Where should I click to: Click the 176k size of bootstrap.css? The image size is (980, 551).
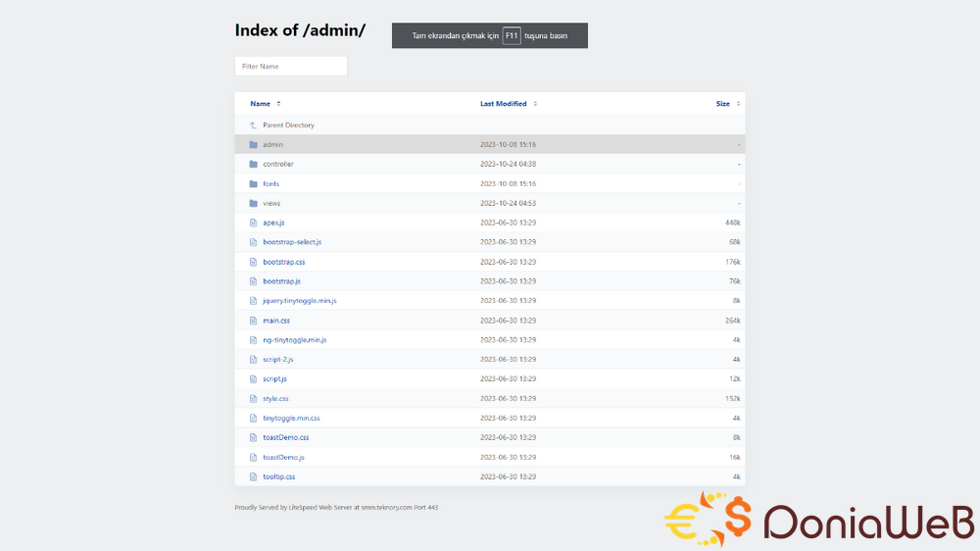tap(732, 262)
